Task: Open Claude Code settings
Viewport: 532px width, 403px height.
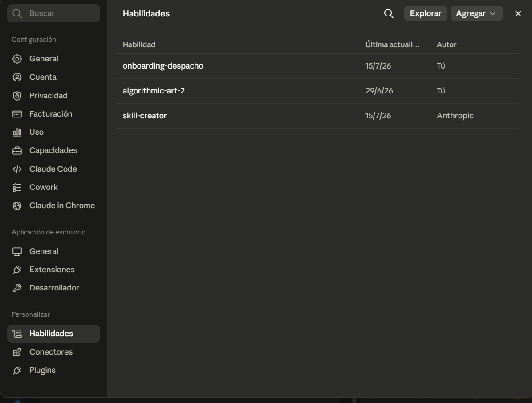Action: [x=53, y=169]
